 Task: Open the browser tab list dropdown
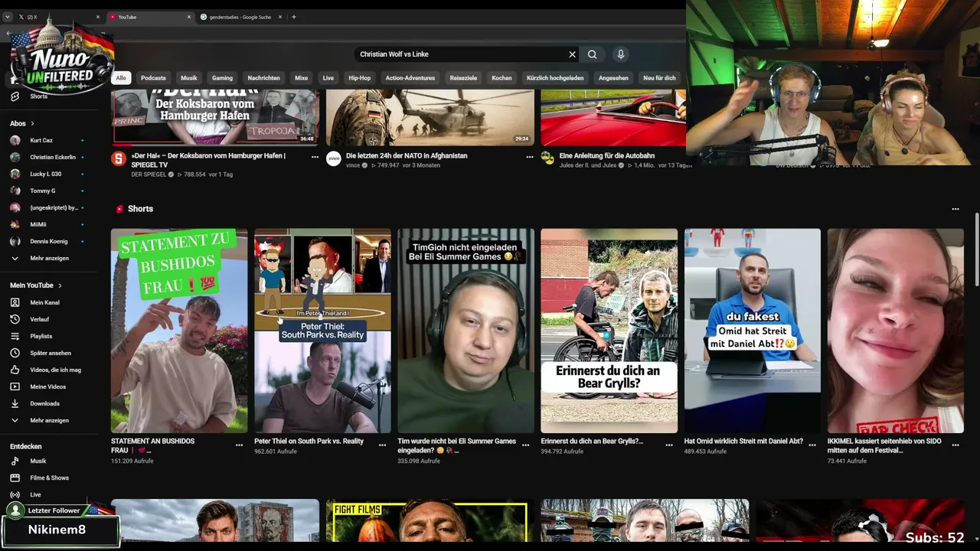click(x=8, y=17)
